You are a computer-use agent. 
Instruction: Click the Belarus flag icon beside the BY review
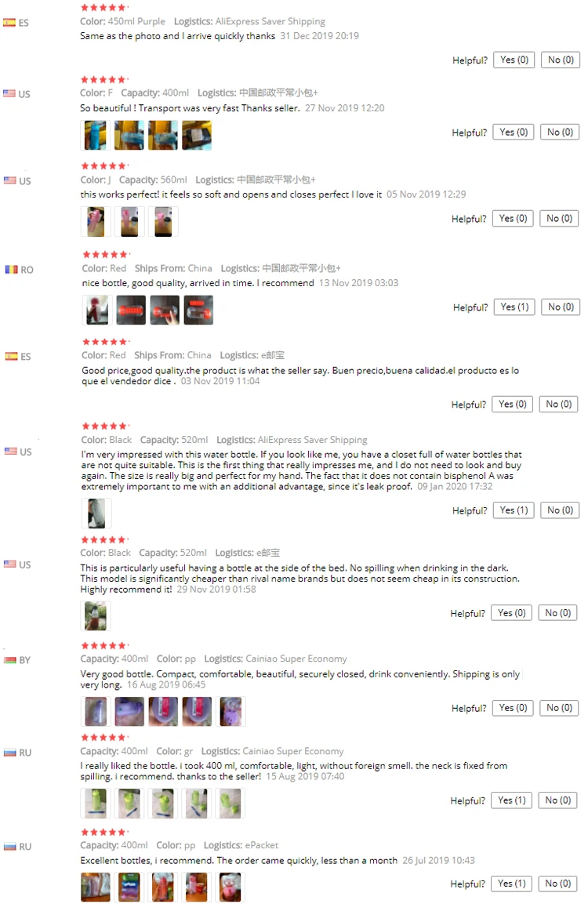[10, 660]
